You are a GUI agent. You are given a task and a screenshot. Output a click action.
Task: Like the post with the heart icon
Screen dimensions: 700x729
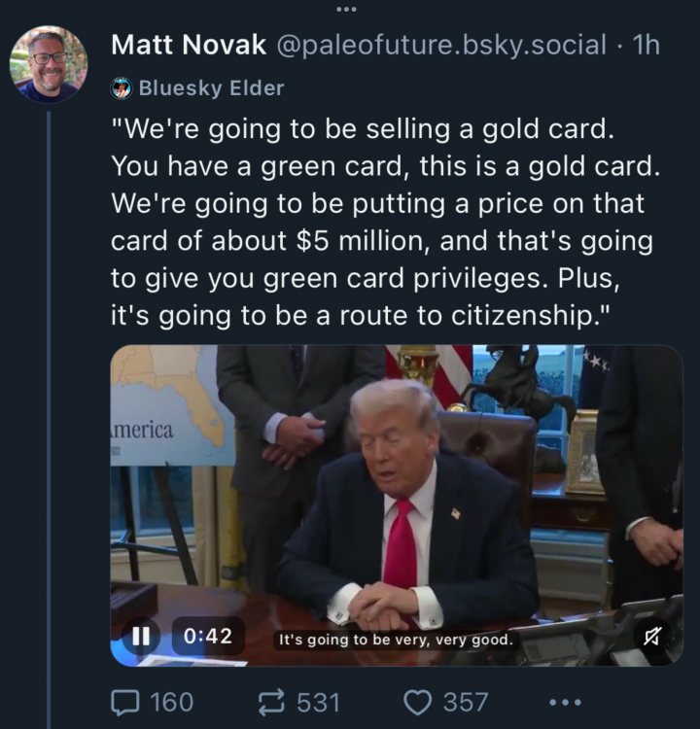click(x=417, y=701)
